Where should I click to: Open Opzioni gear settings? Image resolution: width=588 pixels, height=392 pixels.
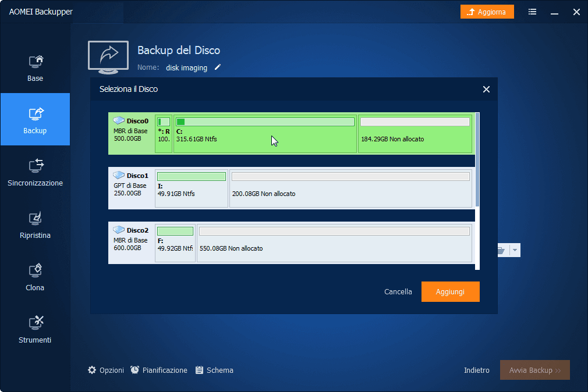click(106, 370)
